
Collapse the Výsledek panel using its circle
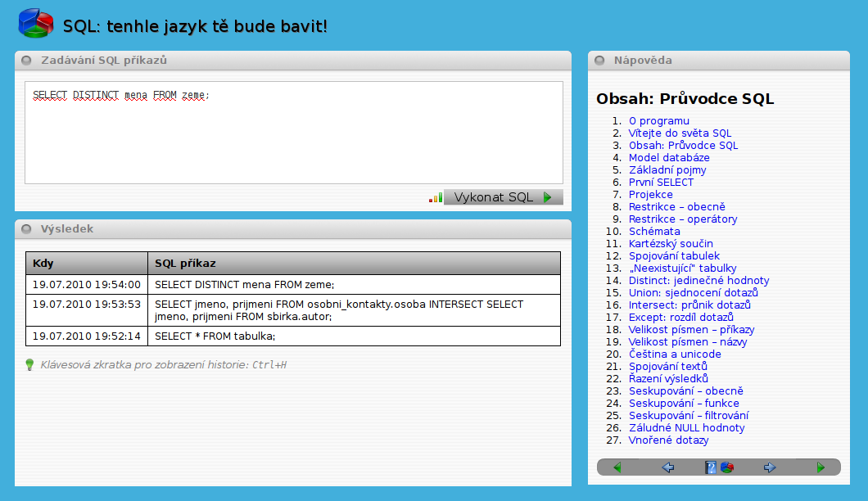[26, 229]
